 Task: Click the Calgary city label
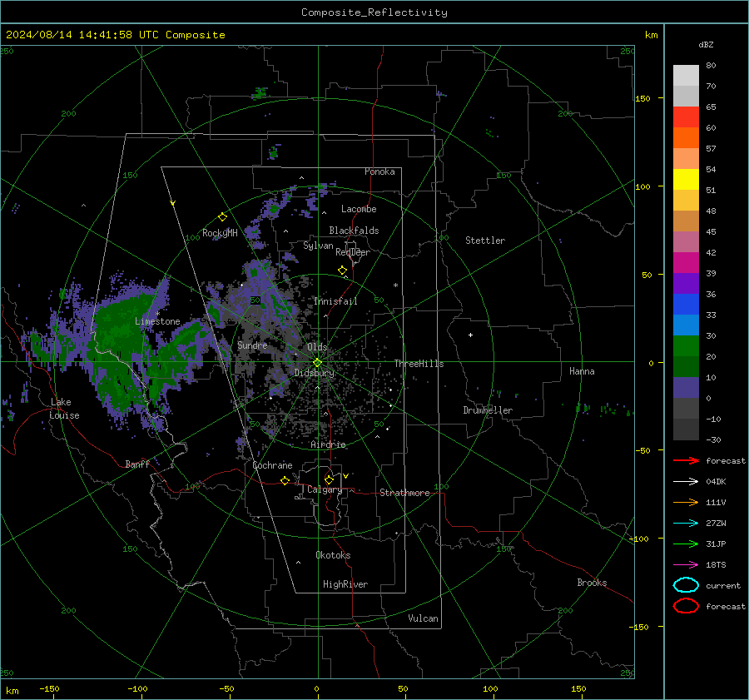coord(325,489)
